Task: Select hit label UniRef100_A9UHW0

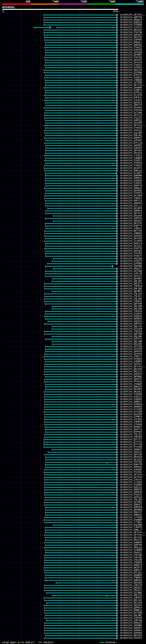Action: pyautogui.click(x=131, y=625)
